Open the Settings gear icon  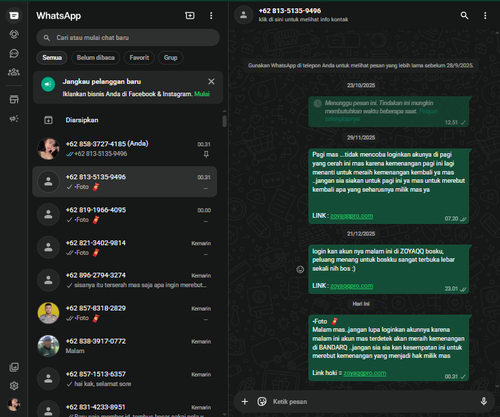coord(14,386)
